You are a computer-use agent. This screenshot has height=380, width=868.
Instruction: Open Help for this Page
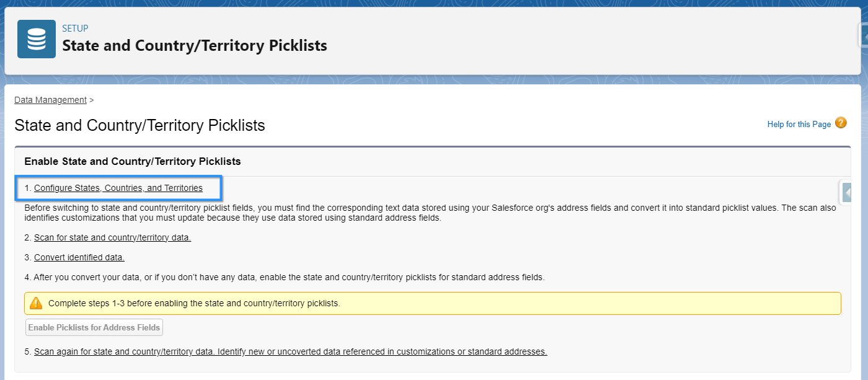coord(799,125)
